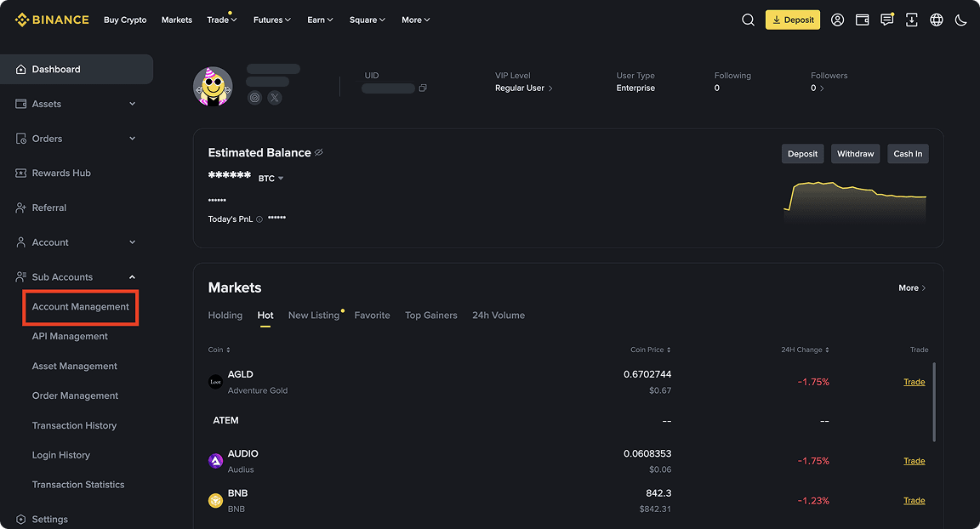Click the yellow Deposit button

(792, 18)
